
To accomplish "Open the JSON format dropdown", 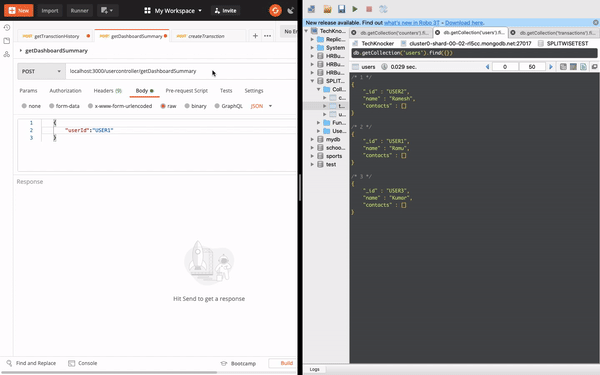I will click(261, 106).
